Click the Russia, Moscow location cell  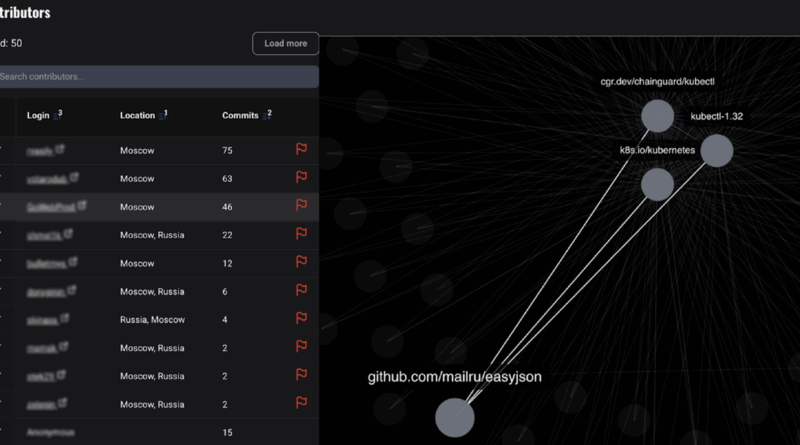[x=152, y=320]
